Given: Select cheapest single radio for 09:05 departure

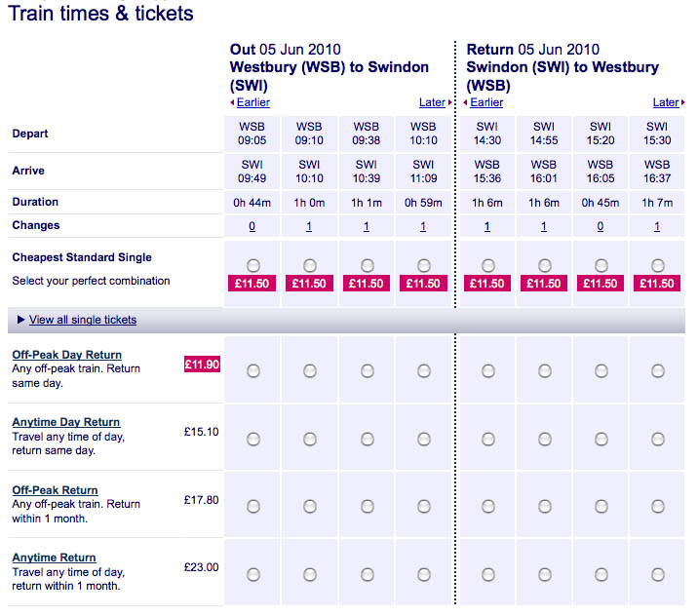Looking at the screenshot, I should coord(253,265).
